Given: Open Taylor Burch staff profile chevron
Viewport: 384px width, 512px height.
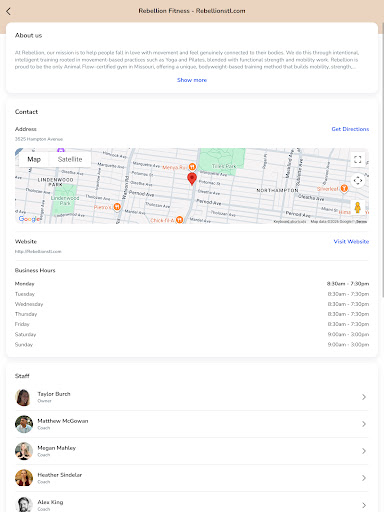Looking at the screenshot, I should [x=364, y=397].
